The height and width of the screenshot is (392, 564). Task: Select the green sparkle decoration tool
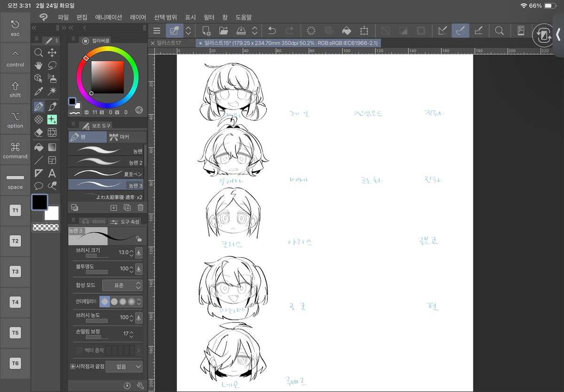(x=52, y=119)
